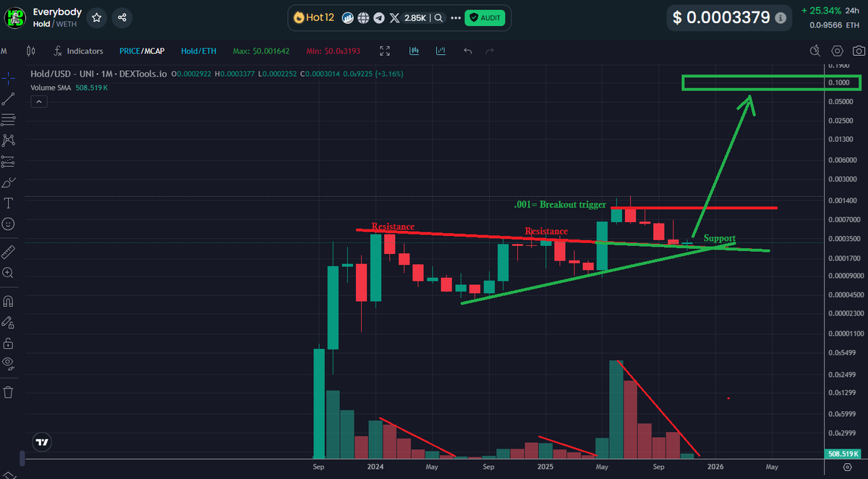Collapse the Volume SMA legend chevron

point(38,101)
